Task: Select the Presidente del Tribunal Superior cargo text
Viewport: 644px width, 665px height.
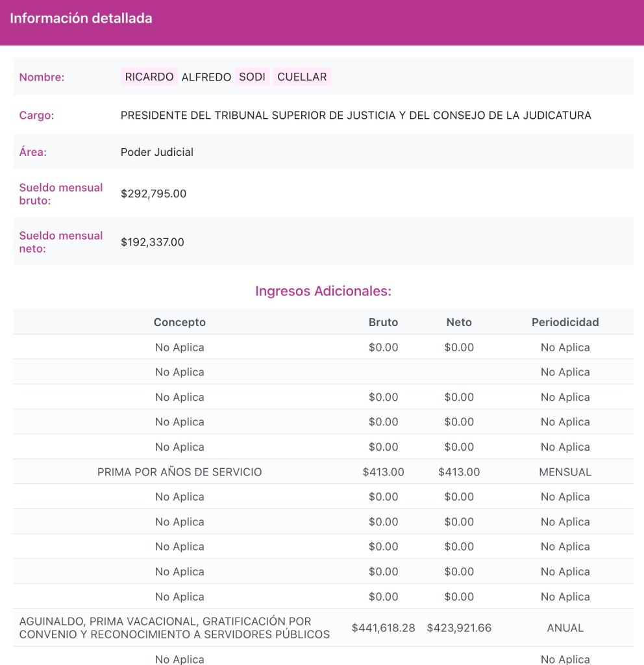Action: (x=356, y=116)
